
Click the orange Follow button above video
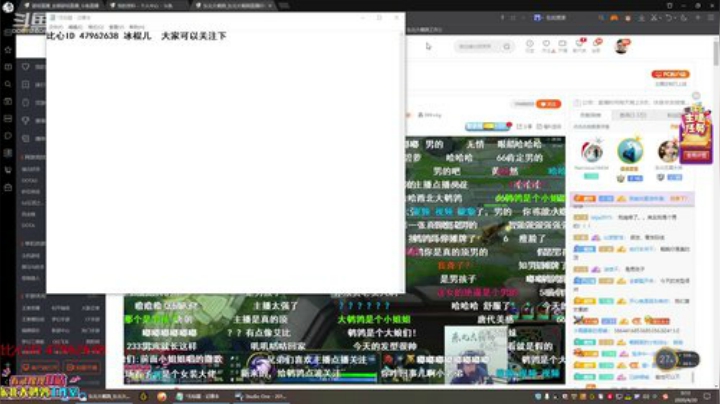[x=548, y=104]
